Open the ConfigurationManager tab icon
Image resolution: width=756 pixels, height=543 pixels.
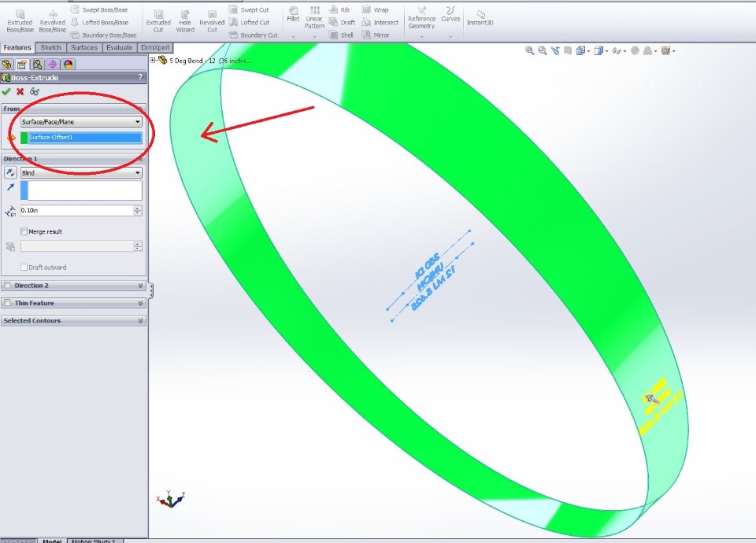click(x=37, y=64)
